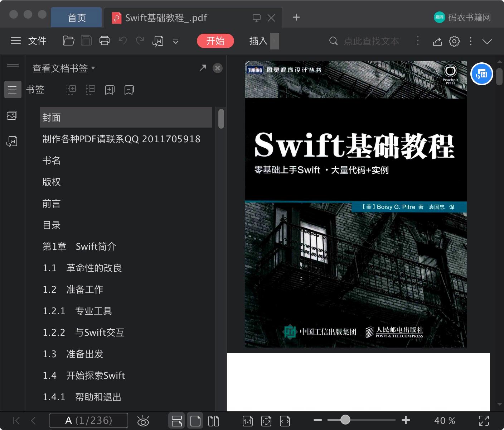Screen dimensions: 504x430
Task: Click the print icon
Action: tap(105, 41)
